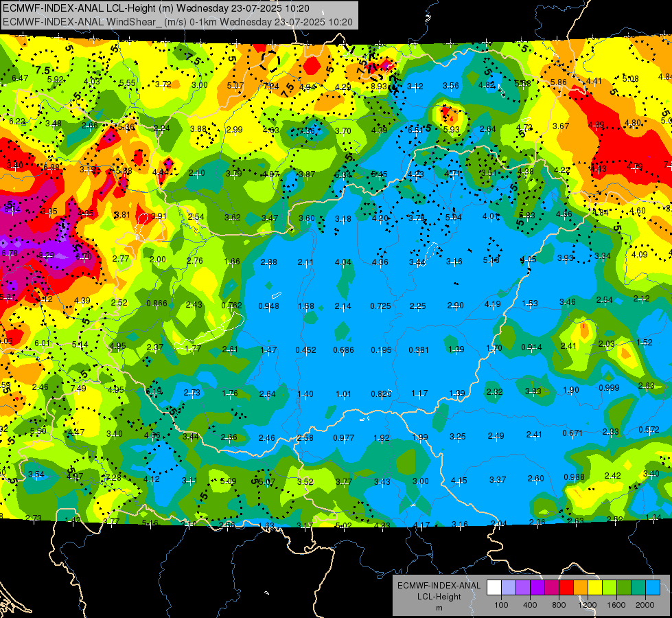
Task: Click the wind shear value 0.762
Action: click(231, 306)
